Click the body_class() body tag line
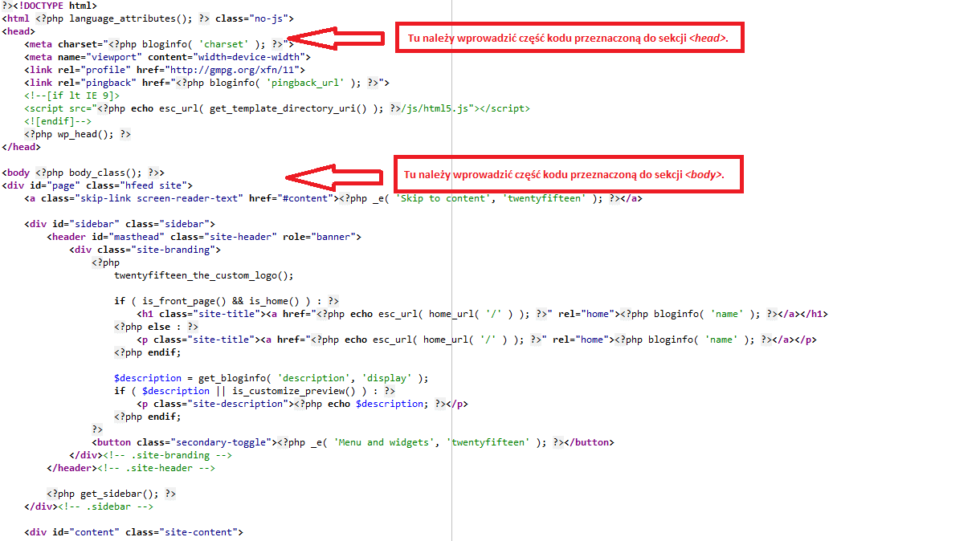Image resolution: width=980 pixels, height=541 pixels. click(x=84, y=173)
